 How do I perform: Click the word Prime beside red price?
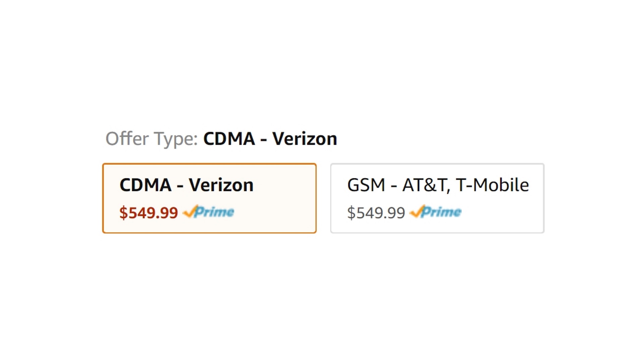tap(214, 212)
